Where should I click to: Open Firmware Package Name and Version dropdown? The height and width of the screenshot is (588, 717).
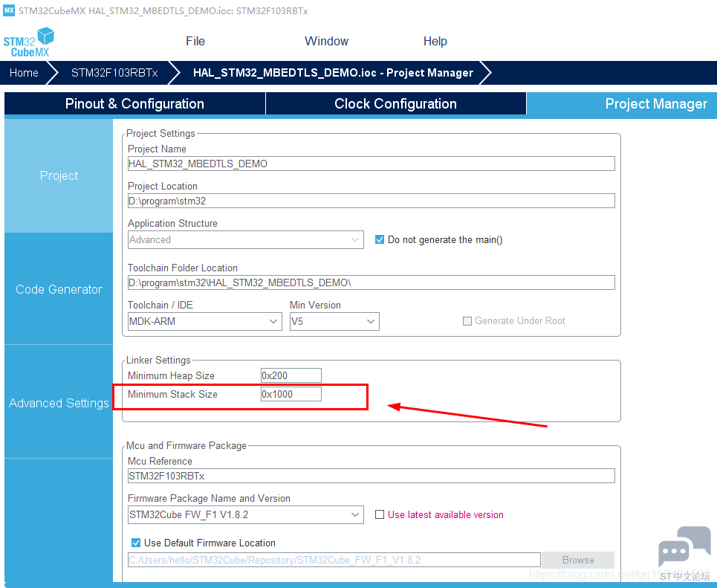(x=245, y=515)
